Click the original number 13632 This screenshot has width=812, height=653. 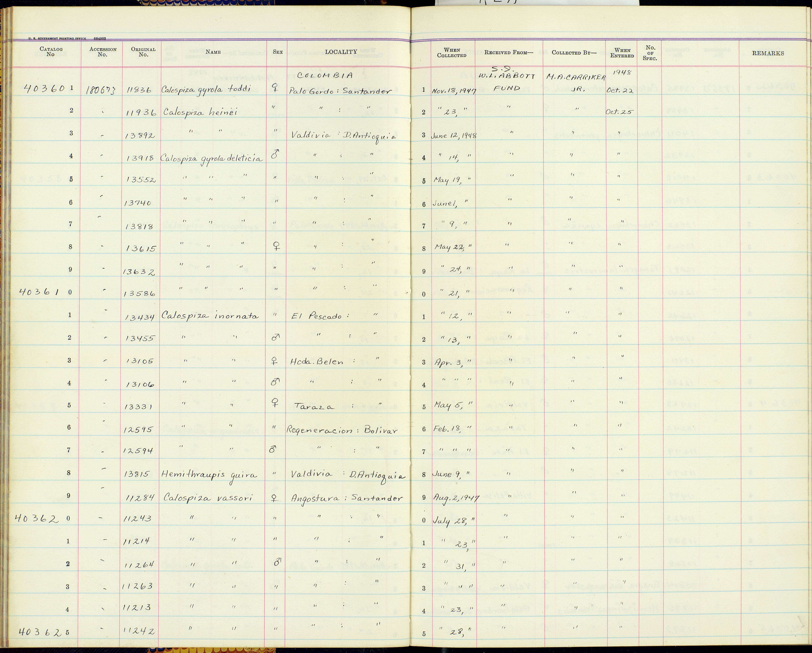pyautogui.click(x=139, y=272)
